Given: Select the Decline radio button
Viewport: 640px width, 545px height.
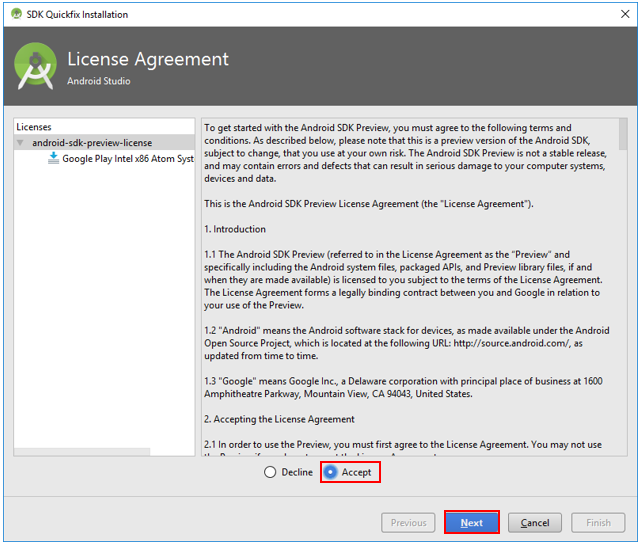Looking at the screenshot, I should tap(270, 472).
